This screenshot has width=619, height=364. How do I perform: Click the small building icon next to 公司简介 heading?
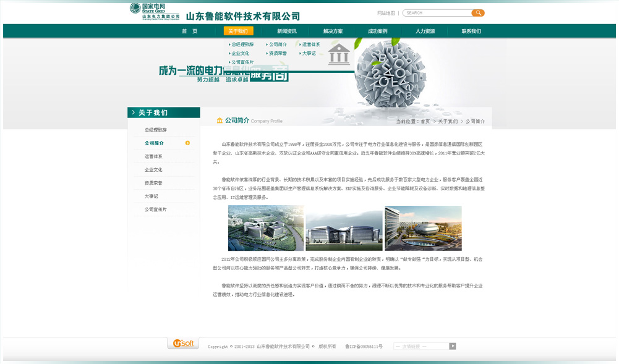click(220, 121)
